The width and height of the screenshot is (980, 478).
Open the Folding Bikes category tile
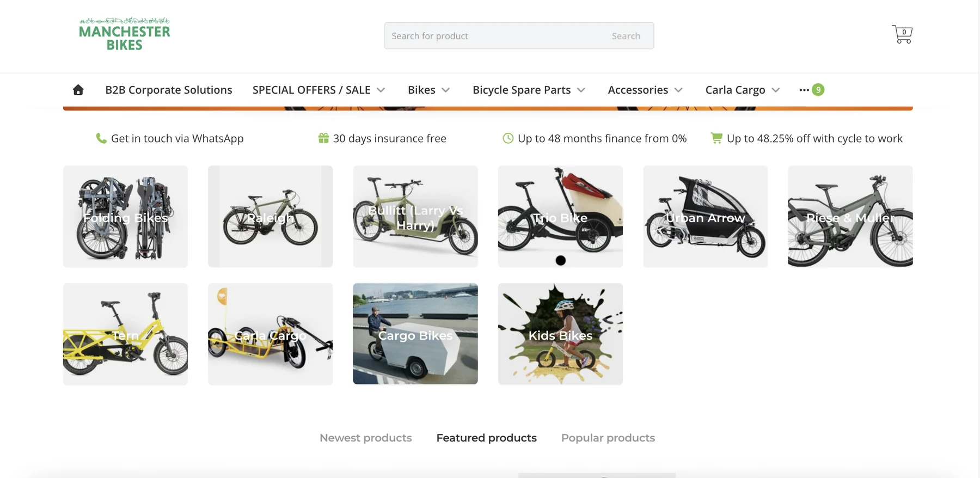click(125, 217)
